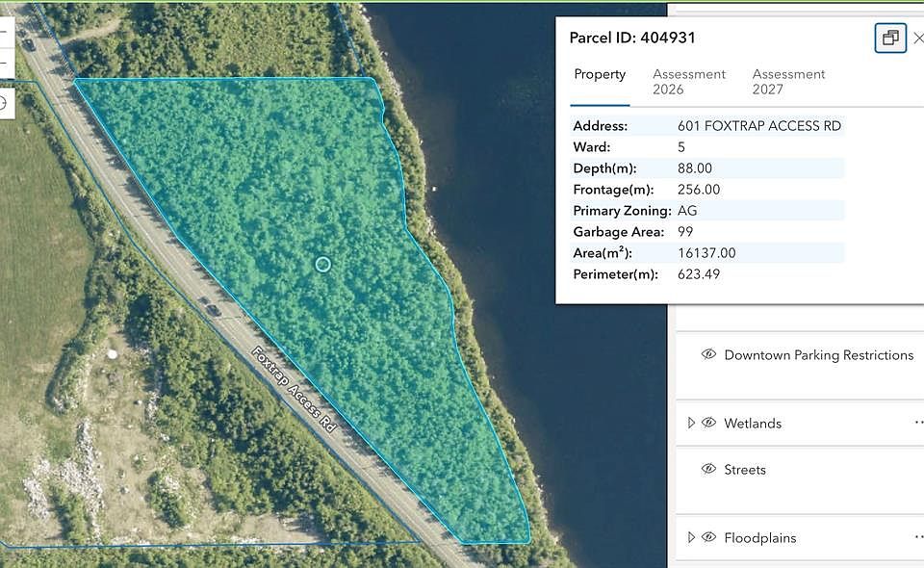Viewport: 924px width, 568px height.
Task: Expand the Floodplains layer group
Action: tap(691, 538)
